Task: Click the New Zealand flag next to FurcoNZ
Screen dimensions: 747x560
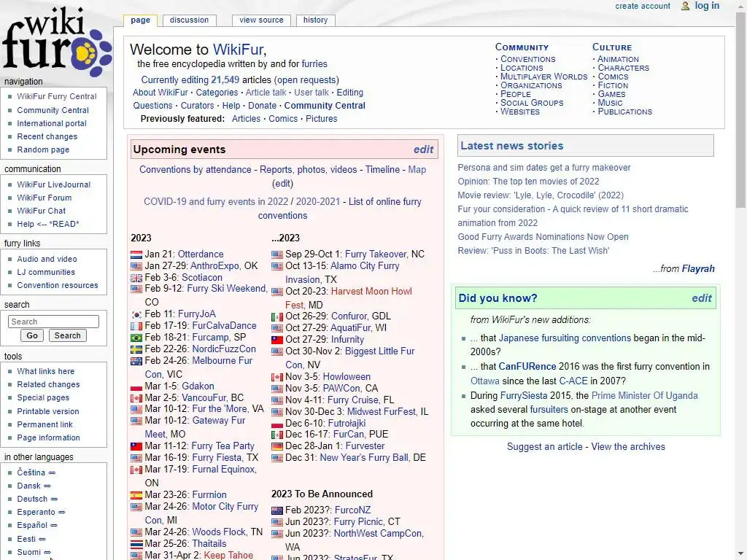Action: click(x=276, y=510)
